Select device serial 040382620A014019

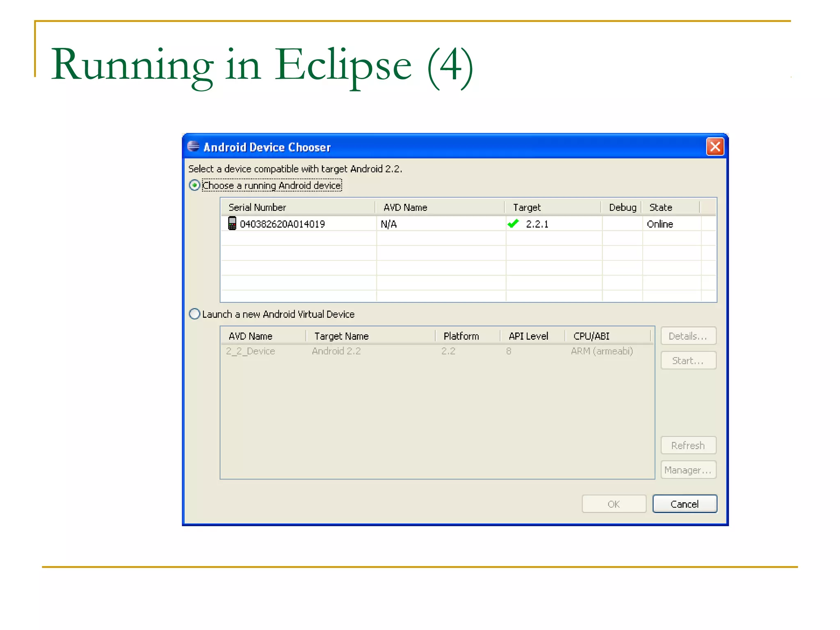[282, 224]
